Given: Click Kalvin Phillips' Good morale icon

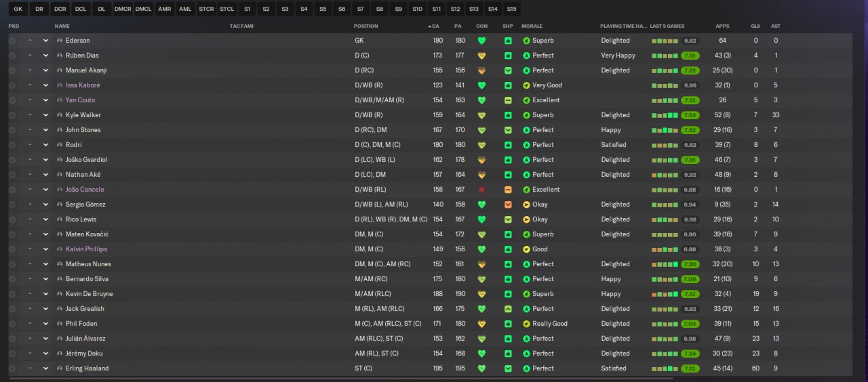Looking at the screenshot, I should pyautogui.click(x=526, y=249).
